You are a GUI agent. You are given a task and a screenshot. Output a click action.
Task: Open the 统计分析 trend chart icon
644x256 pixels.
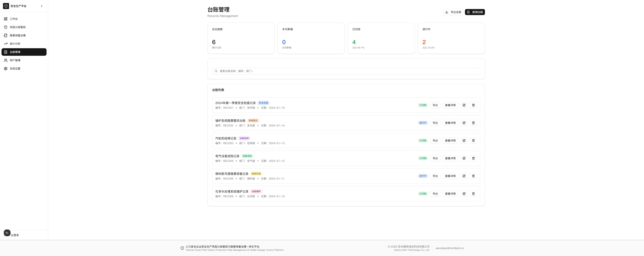5,44
